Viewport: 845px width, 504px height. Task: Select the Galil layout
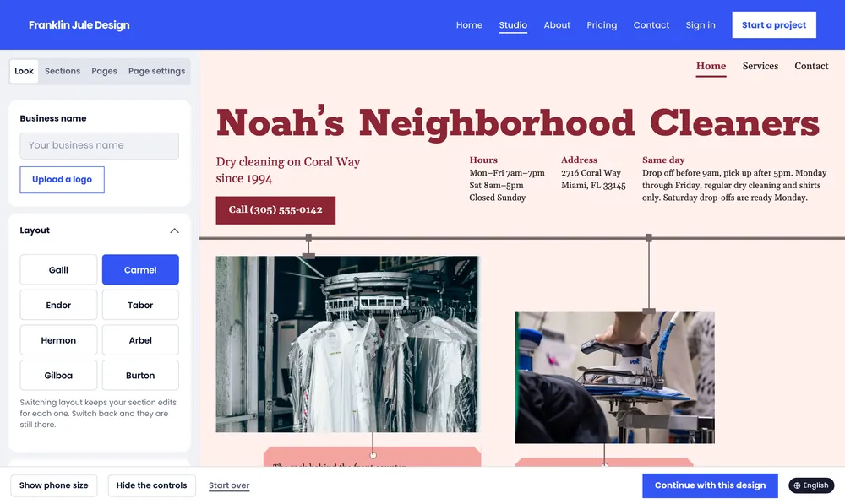(x=58, y=270)
